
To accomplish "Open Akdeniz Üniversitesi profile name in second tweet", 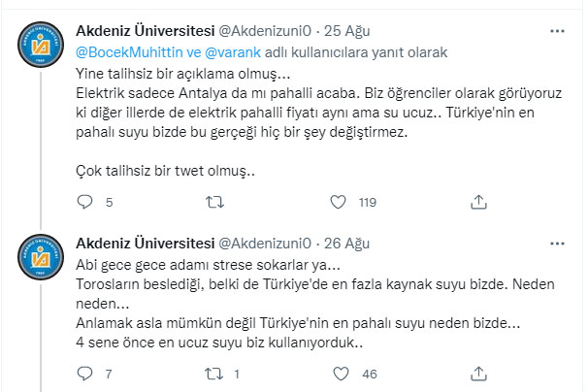I will (147, 241).
